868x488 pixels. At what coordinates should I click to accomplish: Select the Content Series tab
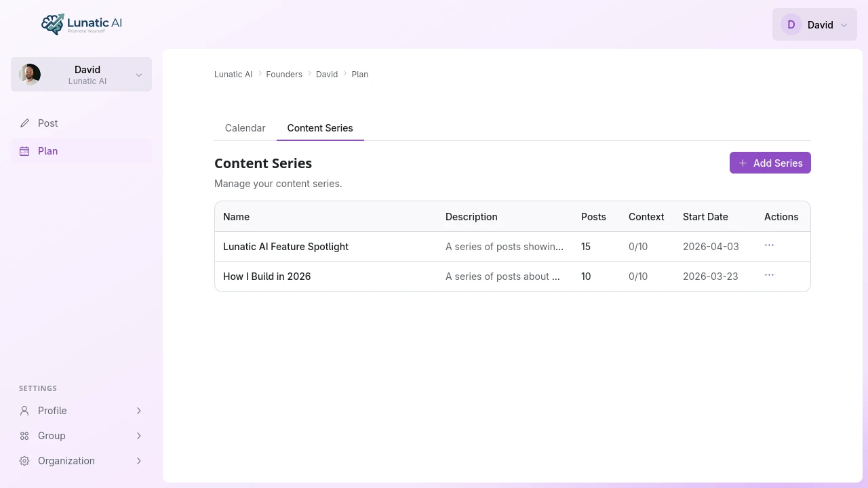320,128
